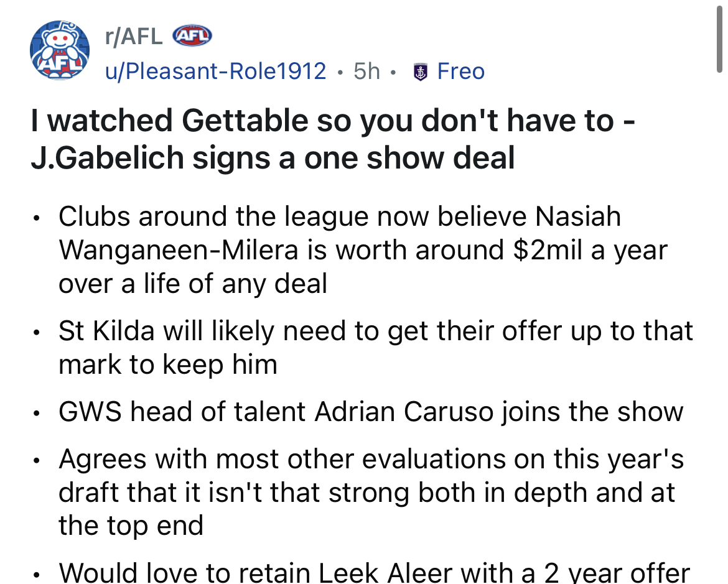The image size is (728, 584).
Task: Tap the bullet dot before Agrees with
Action: coord(36,460)
